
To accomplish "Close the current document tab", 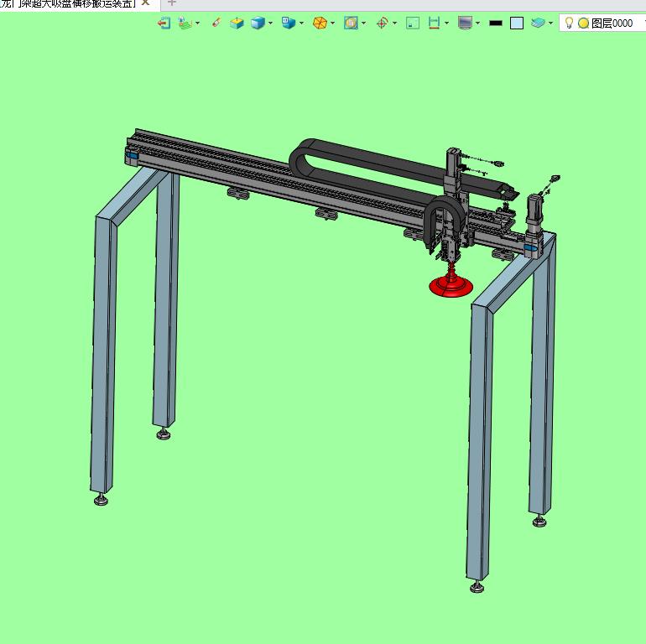I will click(145, 3).
